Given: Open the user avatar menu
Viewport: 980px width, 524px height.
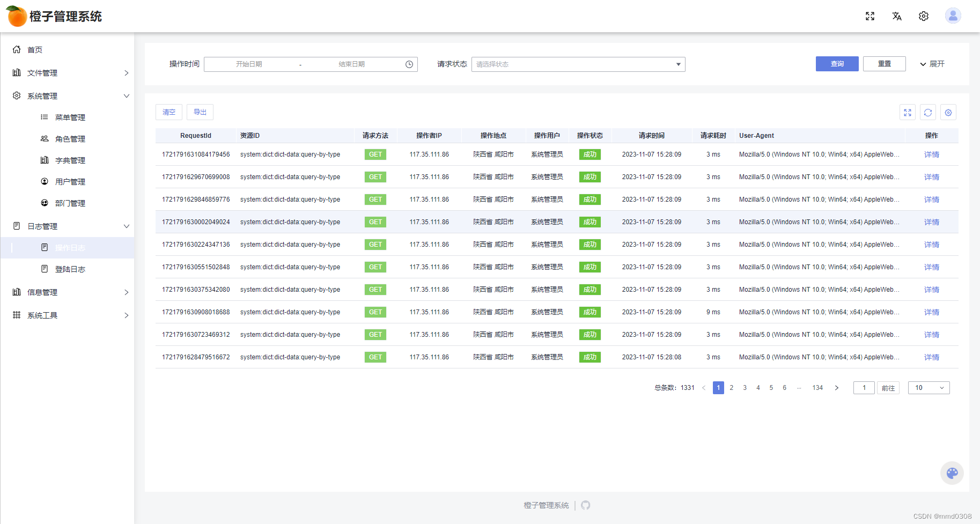Looking at the screenshot, I should (953, 16).
